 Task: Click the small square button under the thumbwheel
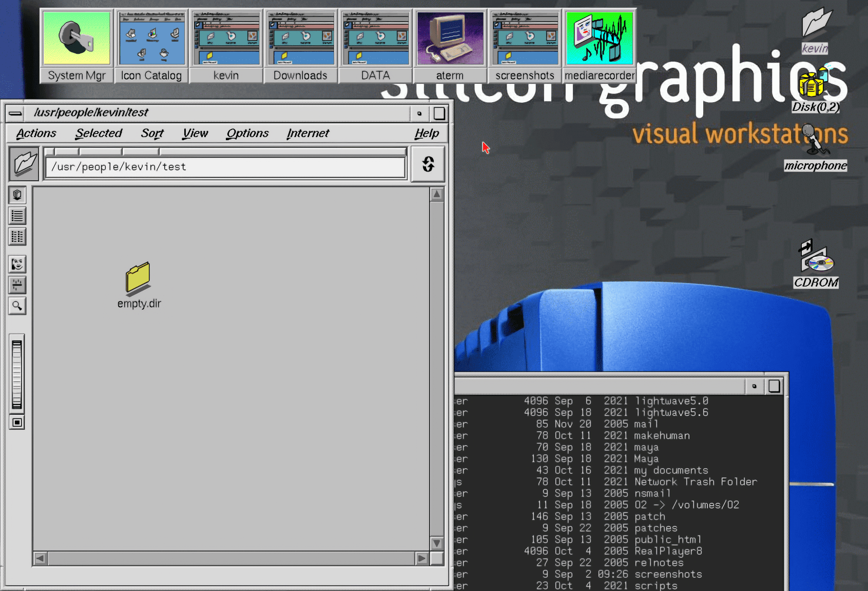pos(17,423)
